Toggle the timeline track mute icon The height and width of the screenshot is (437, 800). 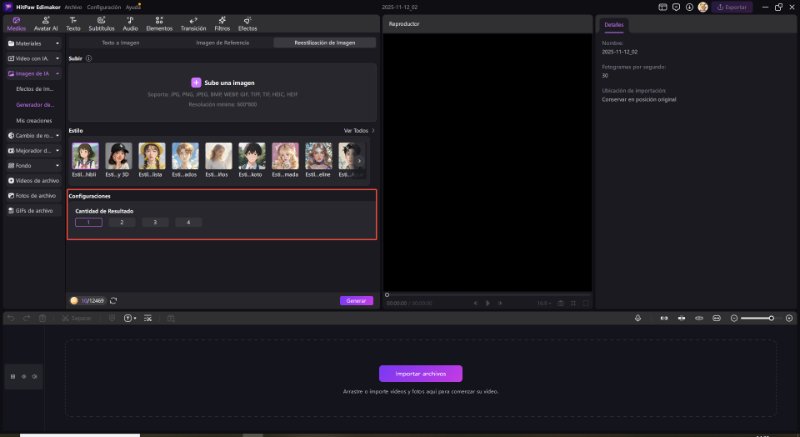[35, 377]
